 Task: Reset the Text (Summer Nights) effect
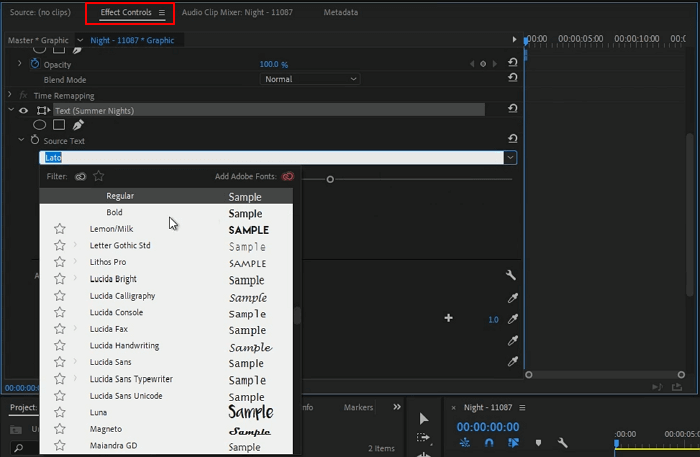[x=512, y=108]
